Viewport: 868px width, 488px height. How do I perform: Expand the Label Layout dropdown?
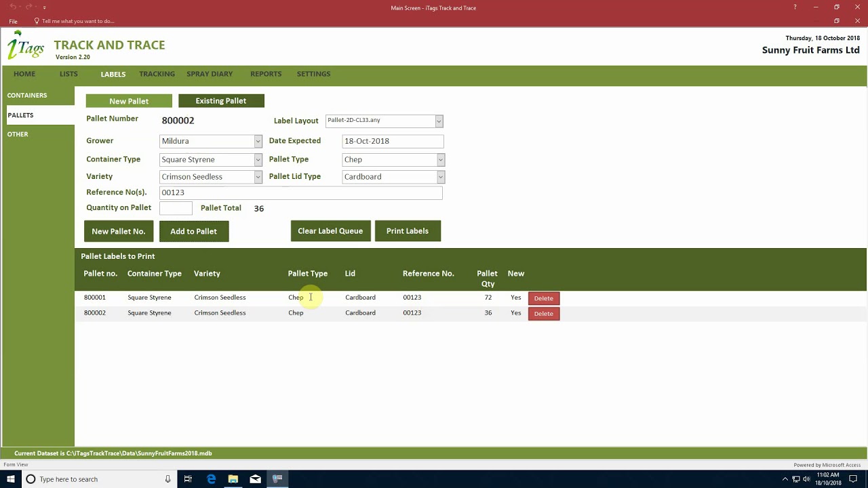439,121
